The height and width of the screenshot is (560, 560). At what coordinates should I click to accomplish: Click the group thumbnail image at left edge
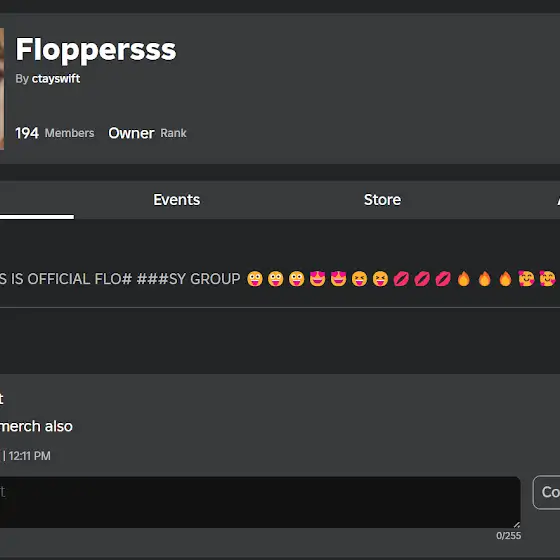pos(2,89)
